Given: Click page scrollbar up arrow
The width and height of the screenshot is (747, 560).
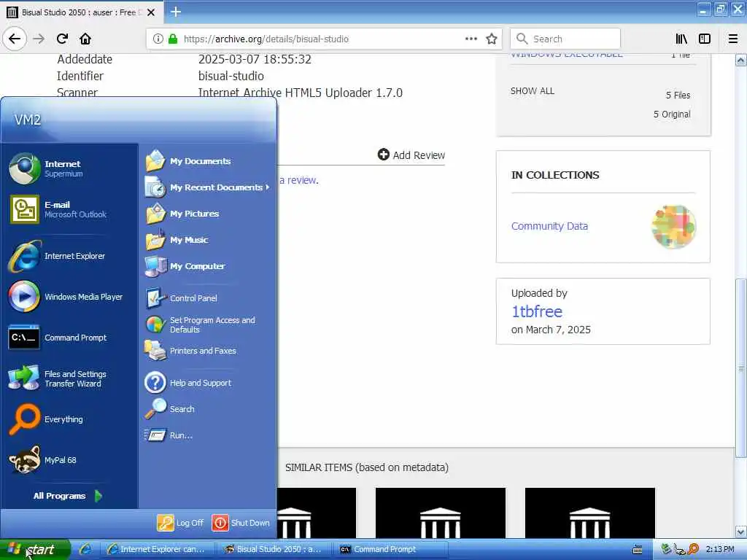Looking at the screenshot, I should (x=741, y=61).
